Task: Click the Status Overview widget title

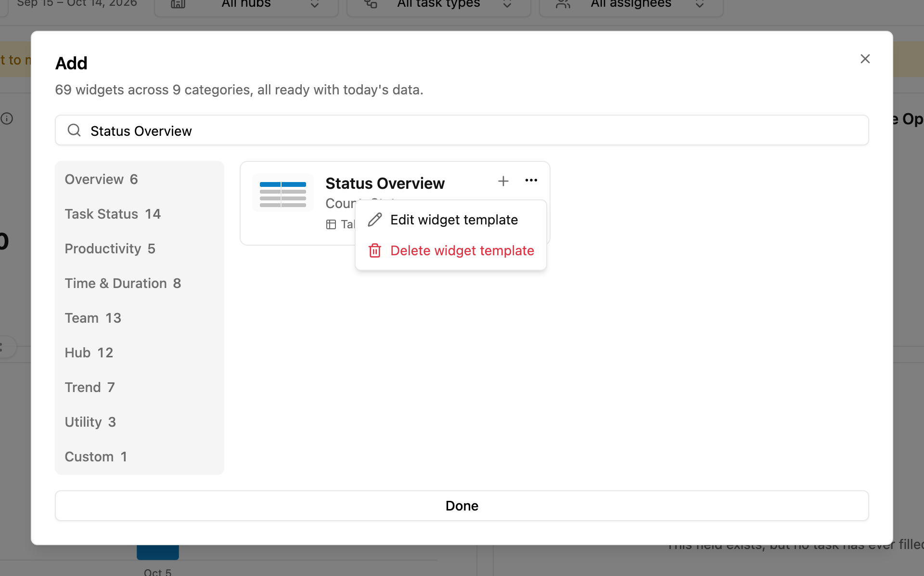Action: [x=385, y=183]
